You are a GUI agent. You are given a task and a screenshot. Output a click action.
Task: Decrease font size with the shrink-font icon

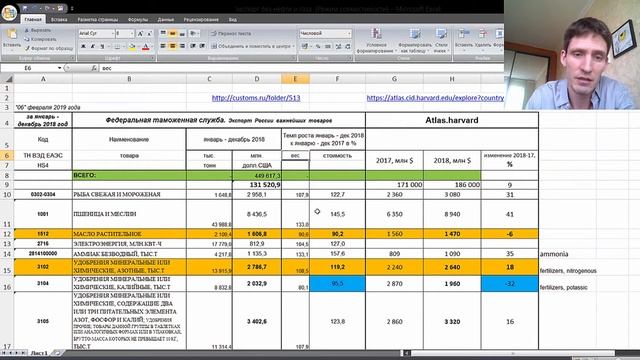click(x=149, y=33)
